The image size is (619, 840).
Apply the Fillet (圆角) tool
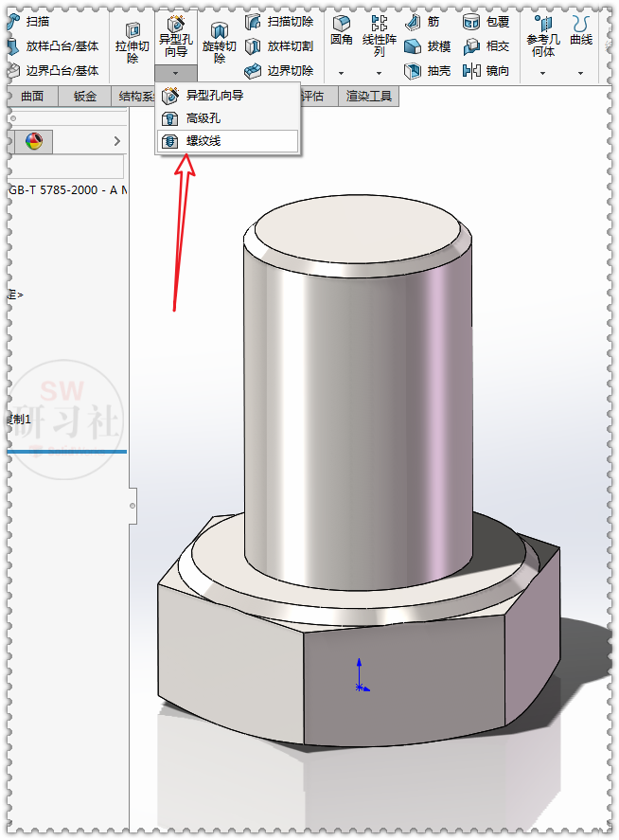click(x=341, y=30)
